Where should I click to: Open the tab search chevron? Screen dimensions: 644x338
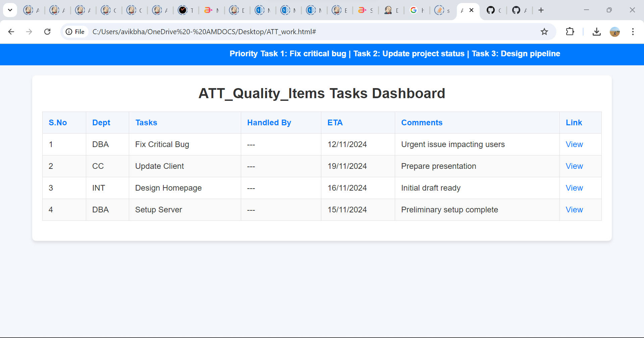[10, 10]
